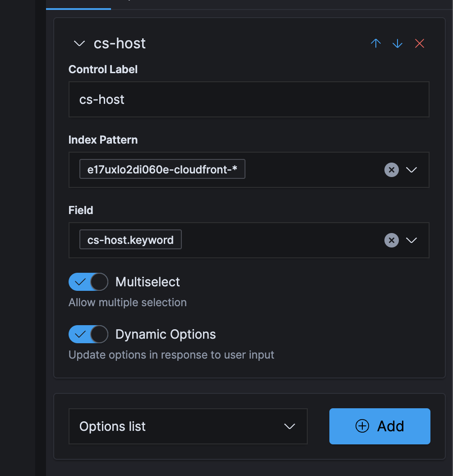
Task: Toggle Multiselect via its label text
Action: (x=148, y=281)
